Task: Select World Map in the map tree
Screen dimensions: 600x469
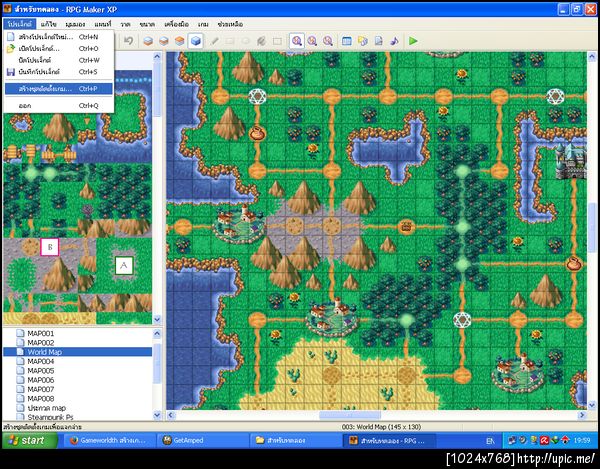Action: click(44, 352)
